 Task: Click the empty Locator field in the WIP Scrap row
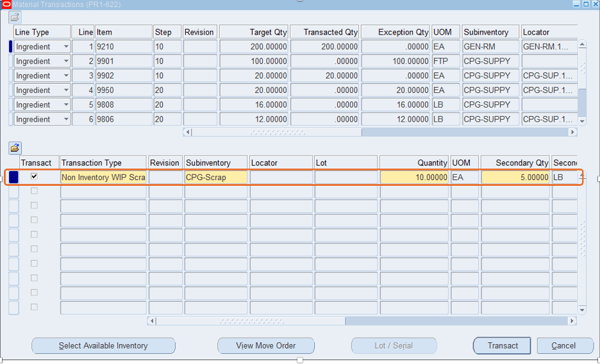[281, 178]
